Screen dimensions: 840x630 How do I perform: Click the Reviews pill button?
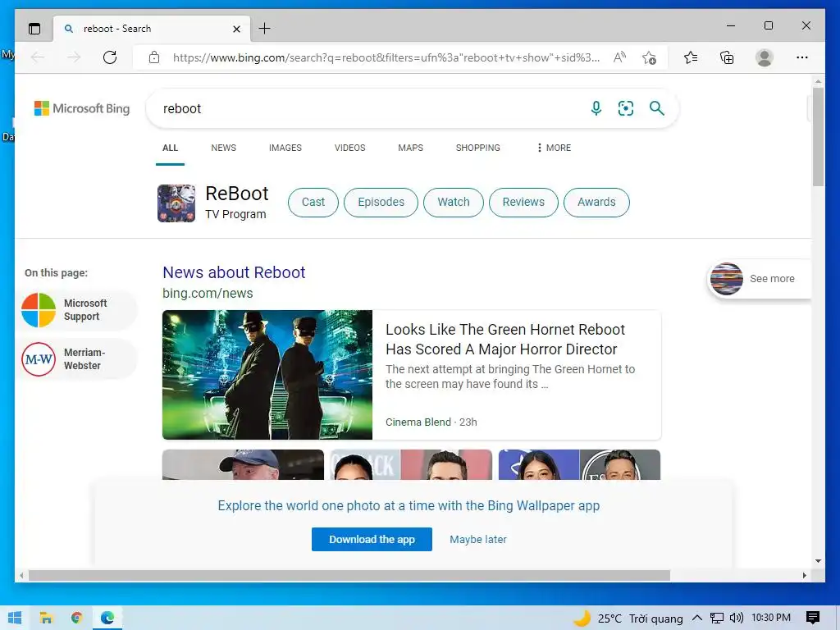(523, 202)
